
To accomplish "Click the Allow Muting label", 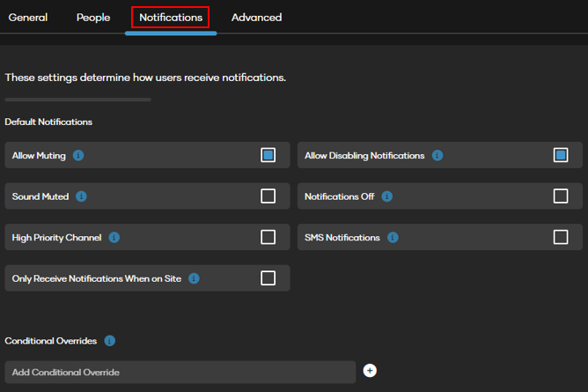I will pos(39,155).
